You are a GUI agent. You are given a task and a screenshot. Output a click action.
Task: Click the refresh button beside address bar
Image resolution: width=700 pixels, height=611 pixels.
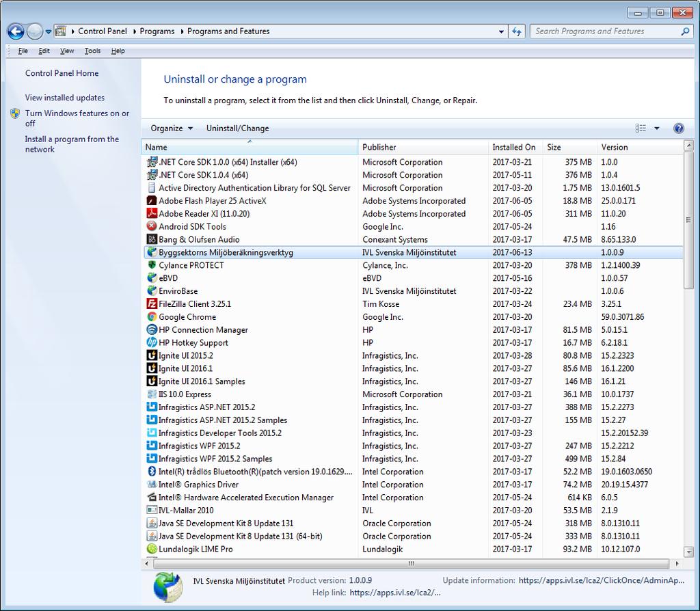(x=517, y=31)
